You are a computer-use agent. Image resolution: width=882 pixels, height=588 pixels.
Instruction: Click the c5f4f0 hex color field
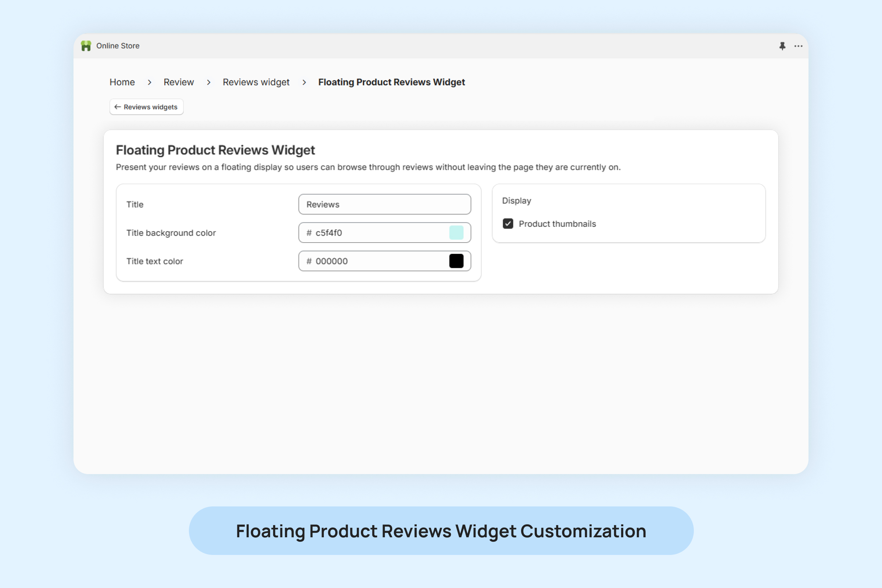coord(375,233)
